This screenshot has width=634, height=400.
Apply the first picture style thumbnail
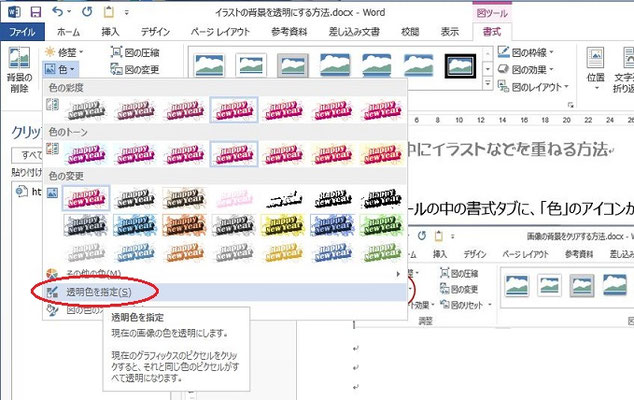tap(209, 65)
